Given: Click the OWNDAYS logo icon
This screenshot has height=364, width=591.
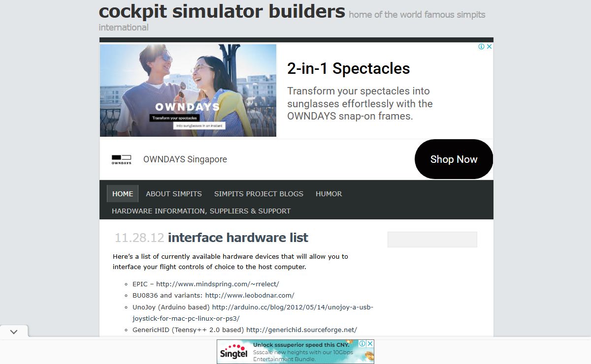Looking at the screenshot, I should click(121, 159).
